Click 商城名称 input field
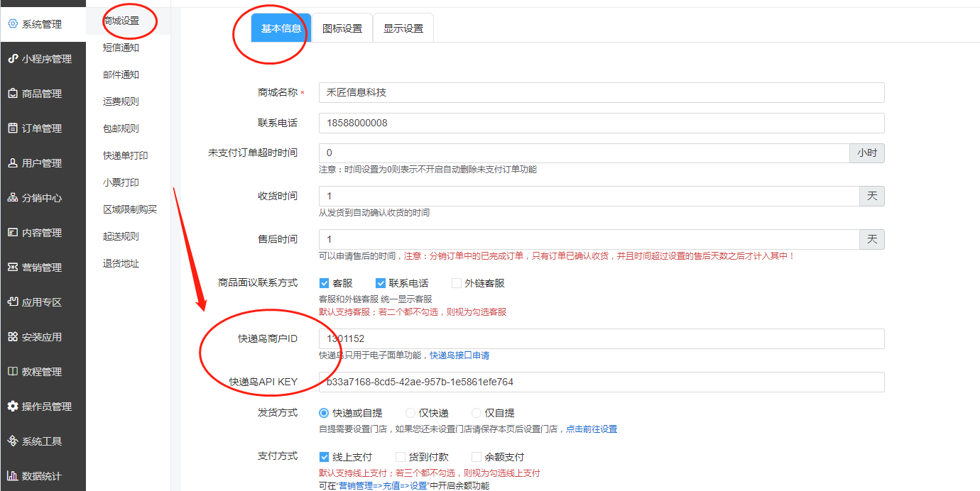 (601, 92)
